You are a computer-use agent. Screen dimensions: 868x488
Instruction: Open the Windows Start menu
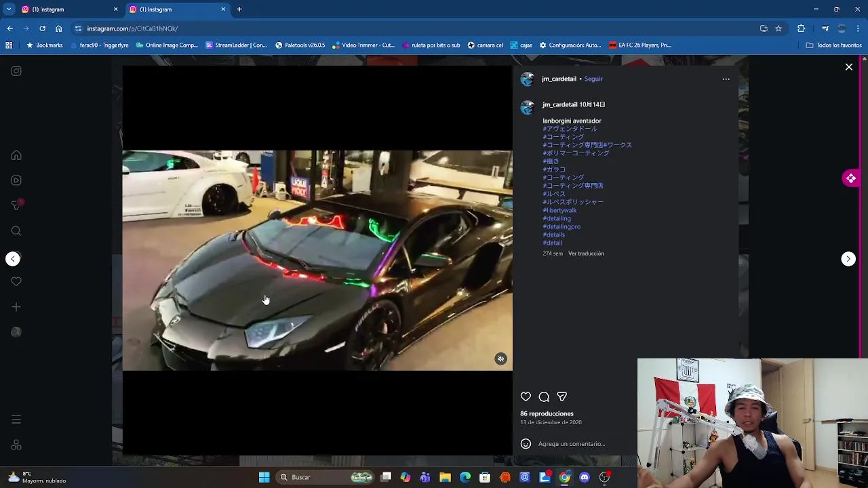264,477
